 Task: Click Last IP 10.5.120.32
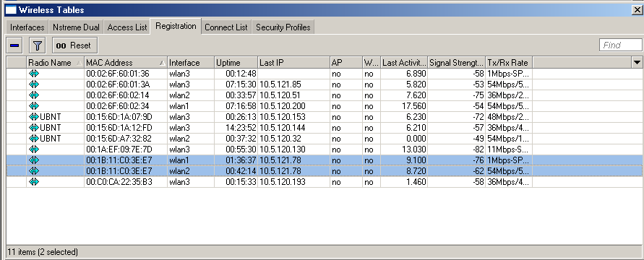pos(280,138)
